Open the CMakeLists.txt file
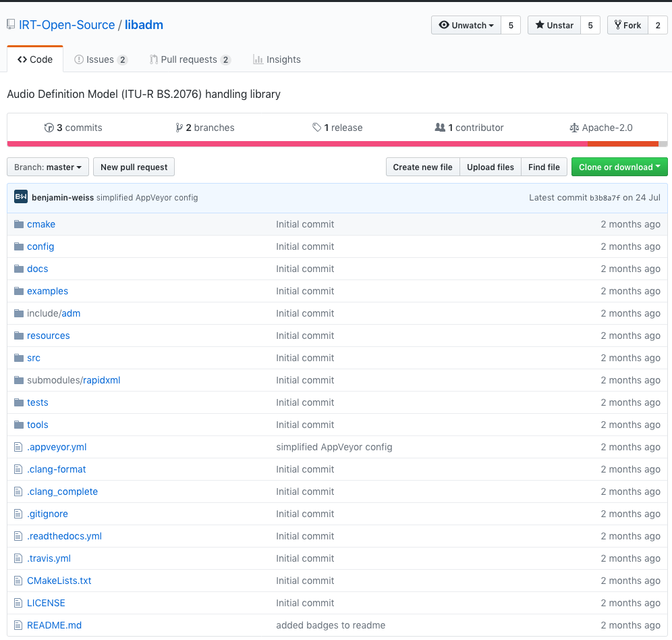 point(59,581)
